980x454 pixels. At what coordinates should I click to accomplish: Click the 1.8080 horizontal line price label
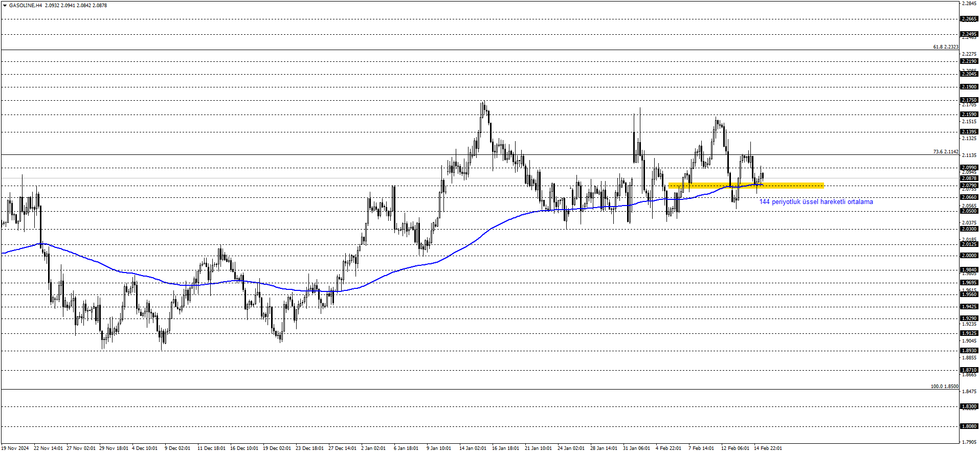pos(969,426)
